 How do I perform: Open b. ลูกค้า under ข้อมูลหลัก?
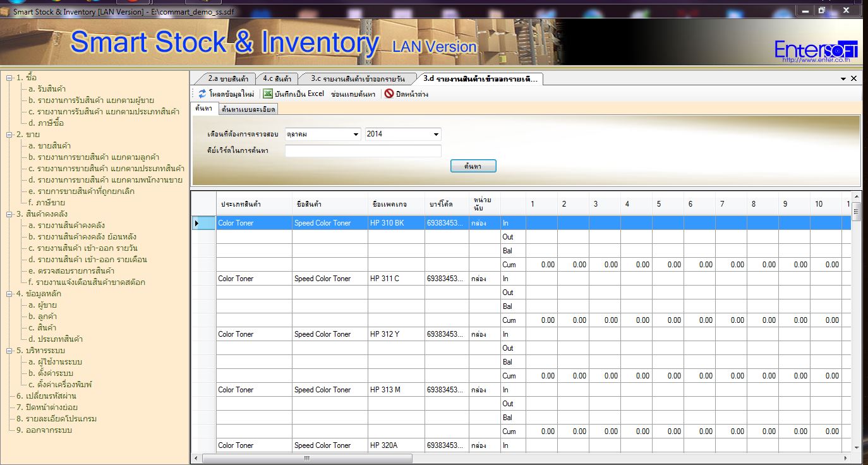pyautogui.click(x=43, y=317)
